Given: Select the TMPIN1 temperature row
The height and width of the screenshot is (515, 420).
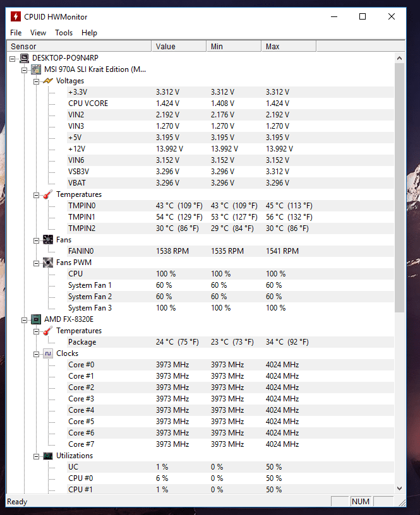Looking at the screenshot, I should click(231, 217).
